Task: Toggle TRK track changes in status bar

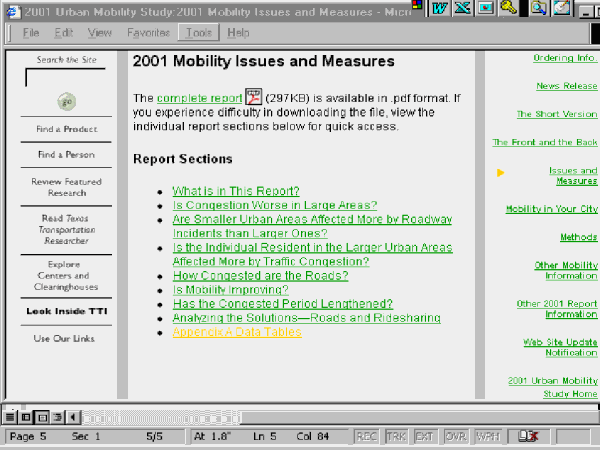Action: pyautogui.click(x=396, y=437)
